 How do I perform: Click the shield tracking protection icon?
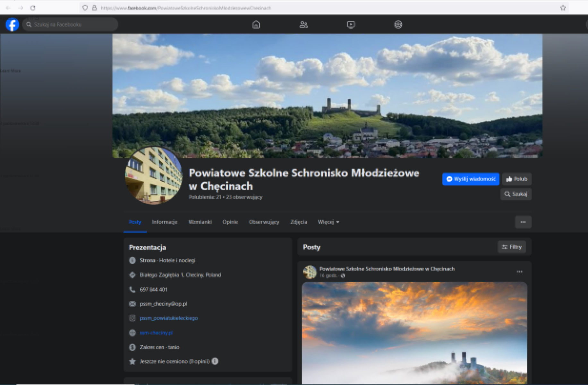coord(85,8)
